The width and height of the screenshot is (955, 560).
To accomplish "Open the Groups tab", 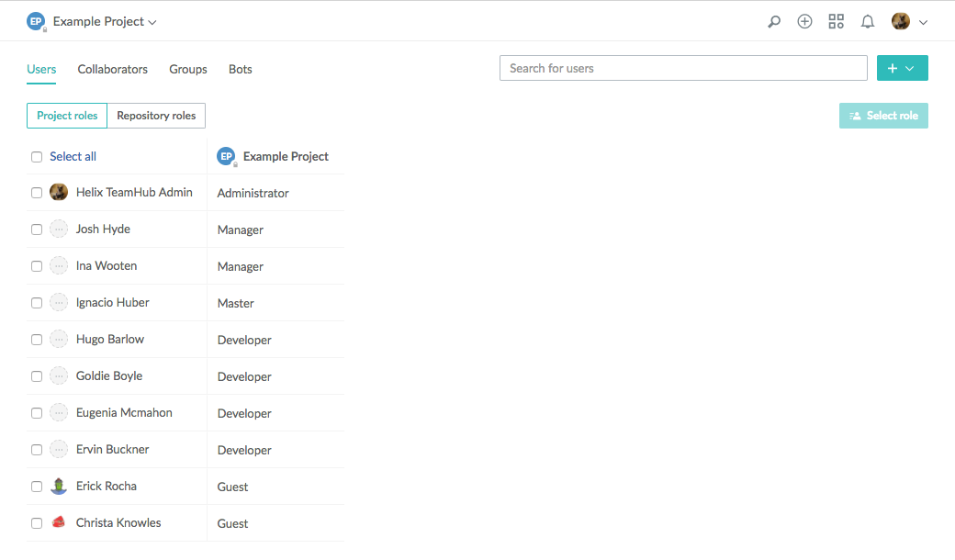I will tap(188, 70).
